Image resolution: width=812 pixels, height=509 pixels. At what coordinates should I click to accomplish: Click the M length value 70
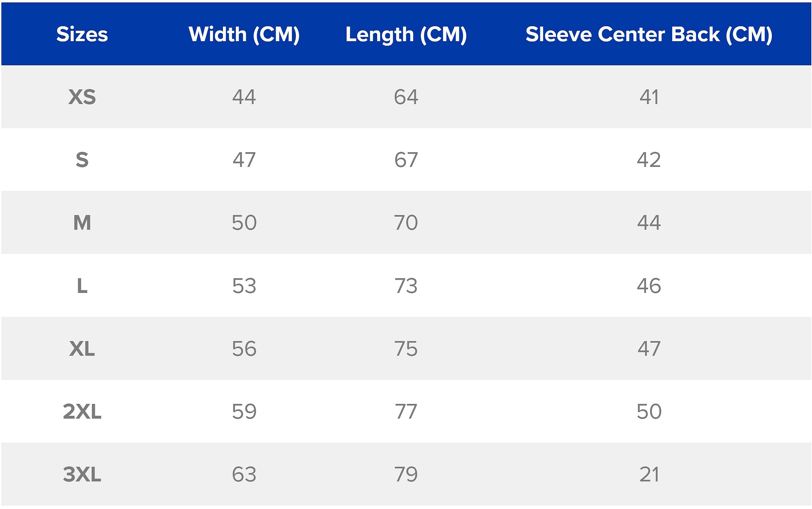pyautogui.click(x=406, y=223)
